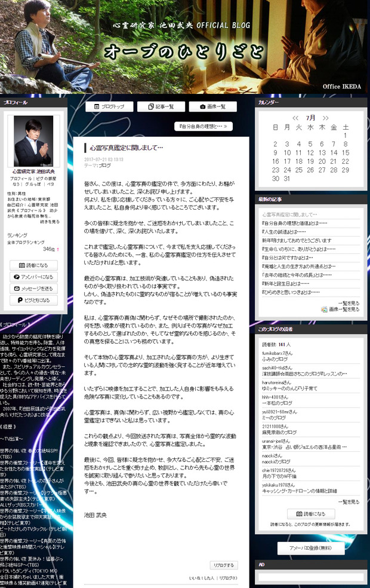Go to previous post 『自分自身の理想と…
The height and width of the screenshot is (588, 370).
[203, 126]
